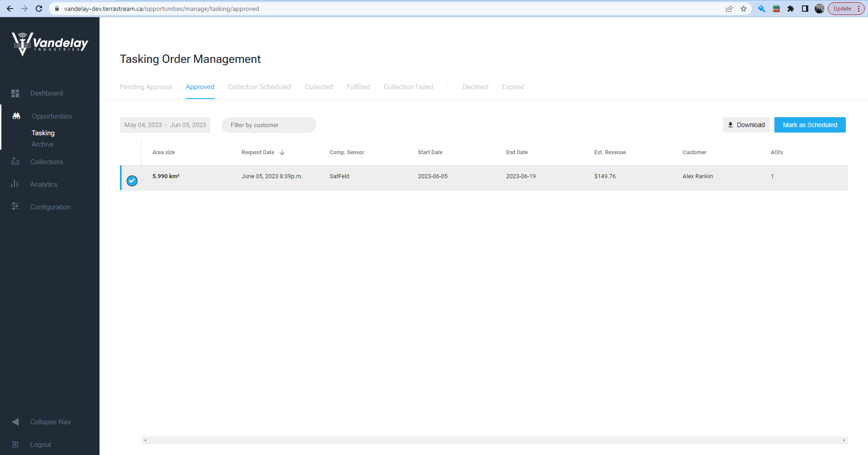The width and height of the screenshot is (868, 455).
Task: Bookmark this page with the star icon
Action: (744, 9)
